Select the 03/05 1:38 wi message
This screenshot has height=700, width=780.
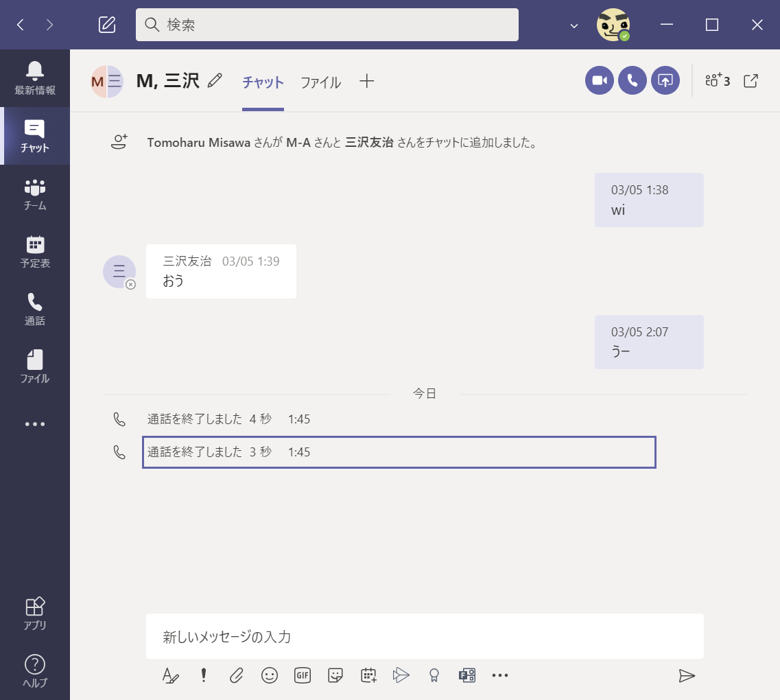coord(649,200)
